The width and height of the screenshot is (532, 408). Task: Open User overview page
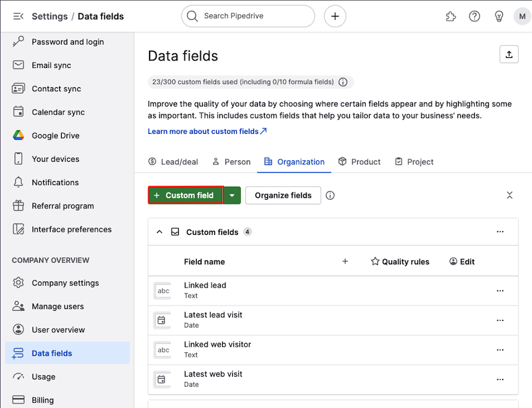(x=68, y=330)
